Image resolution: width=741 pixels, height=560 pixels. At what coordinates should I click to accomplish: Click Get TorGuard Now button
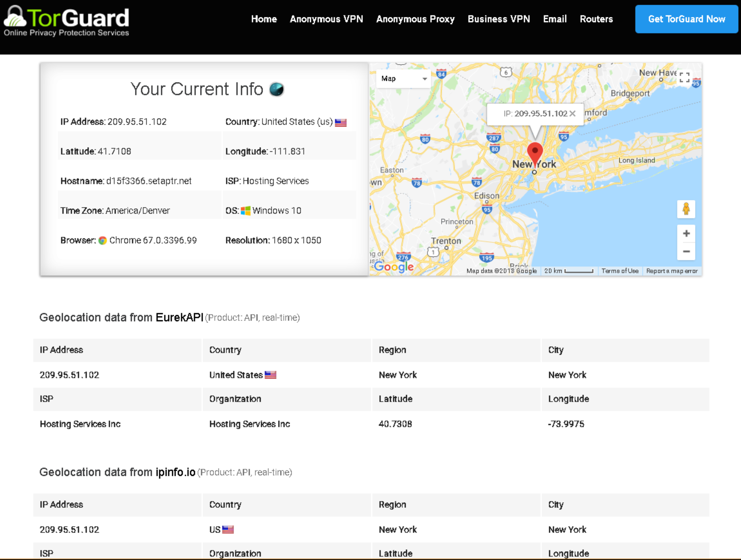click(686, 19)
